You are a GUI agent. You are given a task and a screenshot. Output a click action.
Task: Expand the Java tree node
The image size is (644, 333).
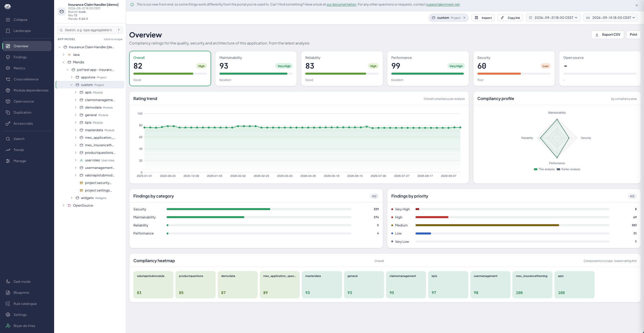64,55
